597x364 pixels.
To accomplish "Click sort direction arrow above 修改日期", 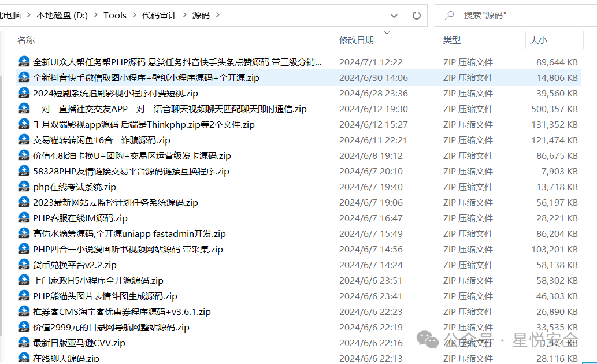I will pos(387,33).
